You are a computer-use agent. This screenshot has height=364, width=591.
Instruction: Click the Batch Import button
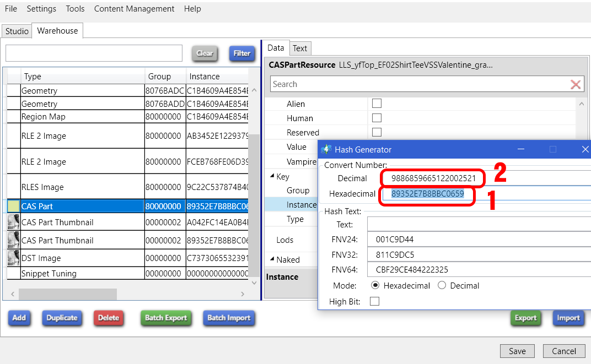click(229, 318)
